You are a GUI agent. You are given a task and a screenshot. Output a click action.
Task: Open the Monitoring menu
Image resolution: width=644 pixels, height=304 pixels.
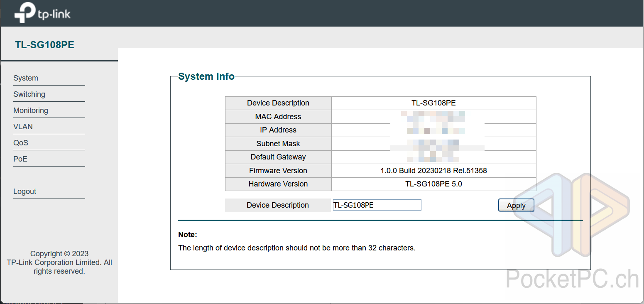point(31,110)
